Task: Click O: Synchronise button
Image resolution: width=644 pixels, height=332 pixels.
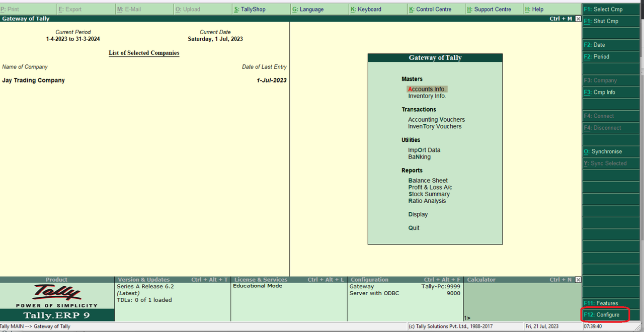Action: point(611,151)
